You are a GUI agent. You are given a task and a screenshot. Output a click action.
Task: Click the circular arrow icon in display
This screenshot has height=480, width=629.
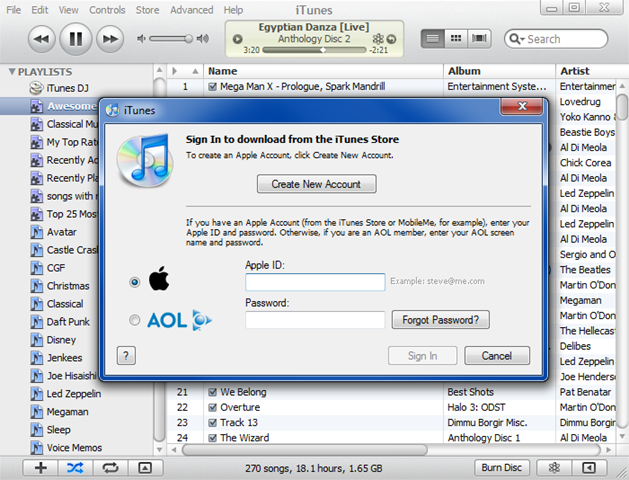(391, 39)
